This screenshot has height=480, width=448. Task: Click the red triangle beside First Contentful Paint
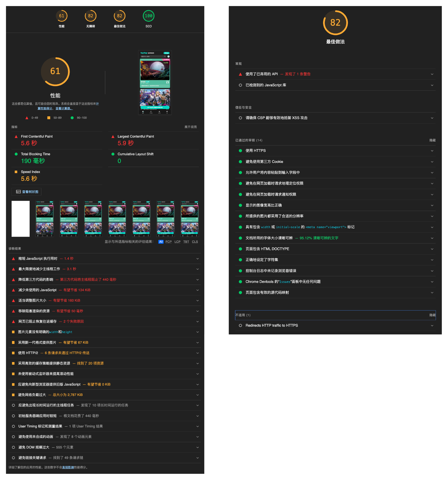point(16,137)
